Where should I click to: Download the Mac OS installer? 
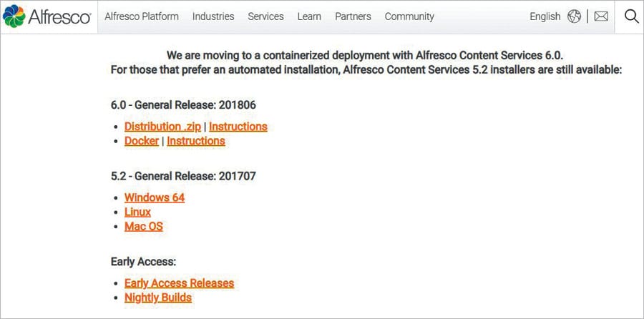point(143,226)
